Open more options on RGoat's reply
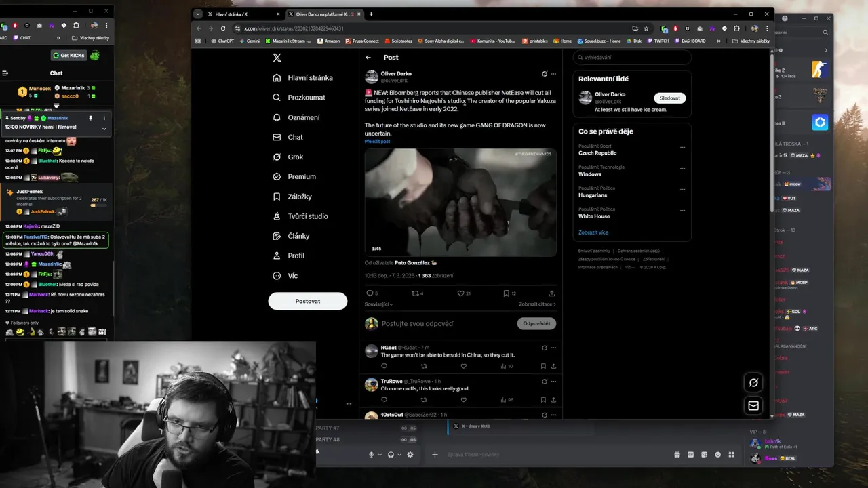Viewport: 868px width, 488px height. (553, 348)
